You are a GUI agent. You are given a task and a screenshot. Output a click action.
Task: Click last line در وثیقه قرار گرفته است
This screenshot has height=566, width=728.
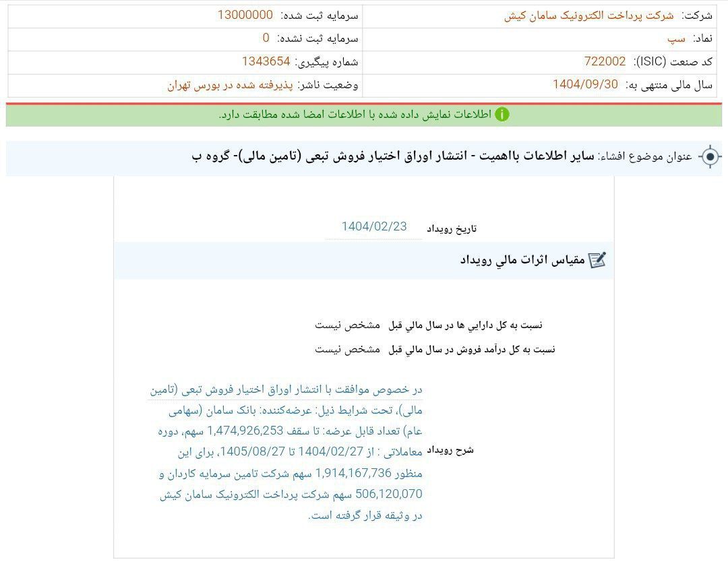pos(365,515)
